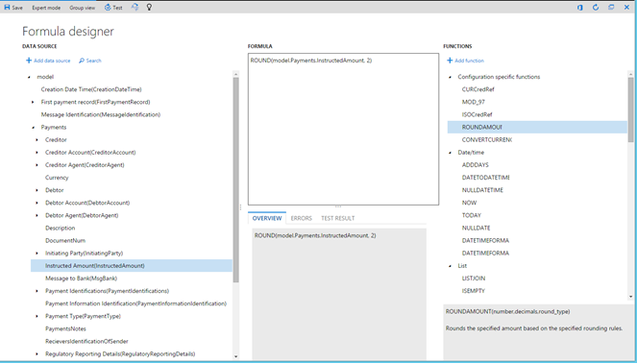Screen dimensions: 637x364
Task: Click the lightbulb icon in toolbar
Action: click(149, 7)
